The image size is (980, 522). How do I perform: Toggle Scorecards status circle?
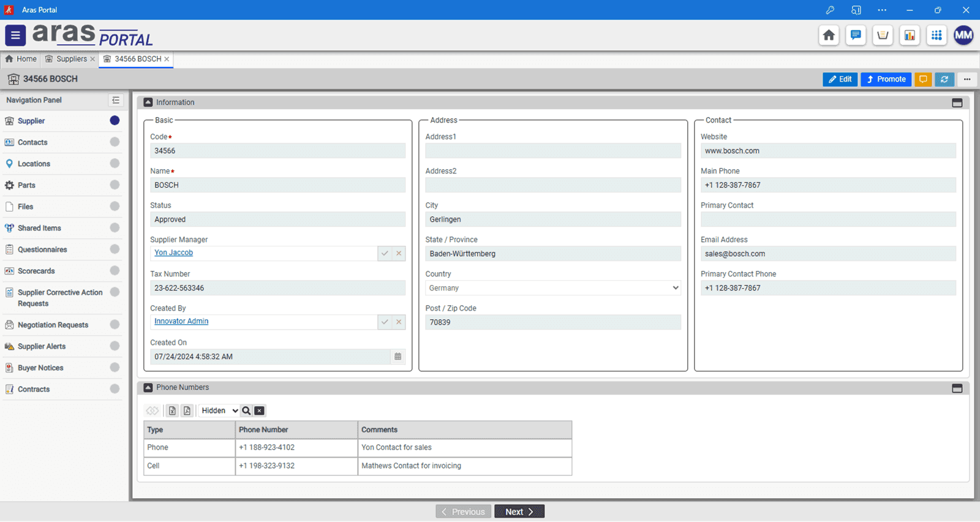115,271
